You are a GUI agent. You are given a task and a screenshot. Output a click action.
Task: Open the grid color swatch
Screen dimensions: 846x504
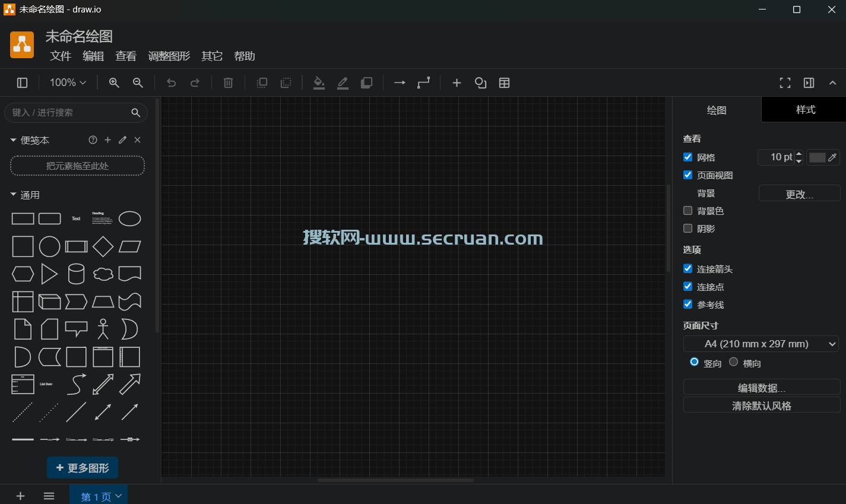click(x=818, y=157)
